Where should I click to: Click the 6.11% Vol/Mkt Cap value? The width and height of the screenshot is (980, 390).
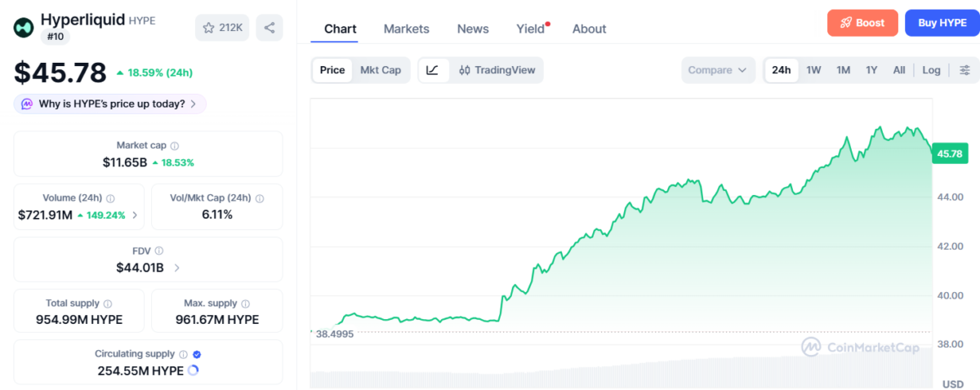[x=217, y=215]
